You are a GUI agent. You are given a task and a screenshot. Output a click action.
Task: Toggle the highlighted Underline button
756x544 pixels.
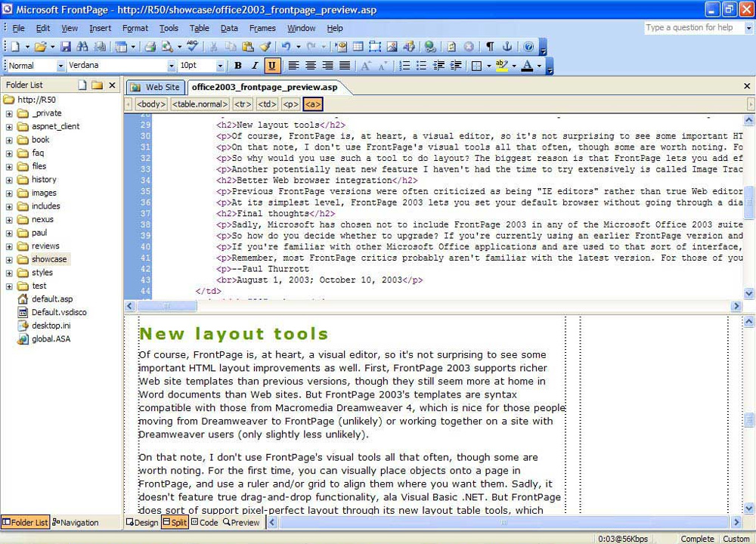[x=271, y=66]
